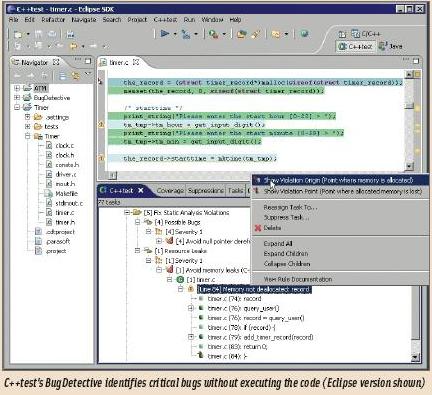The width and height of the screenshot is (432, 395).
Task: Select Collapse Children in the context menu
Action: tap(287, 264)
